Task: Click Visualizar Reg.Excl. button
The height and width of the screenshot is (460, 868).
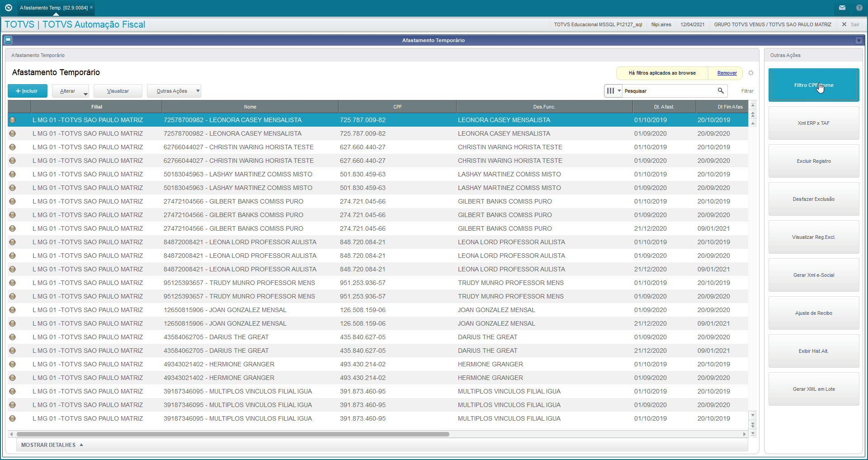Action: click(814, 237)
